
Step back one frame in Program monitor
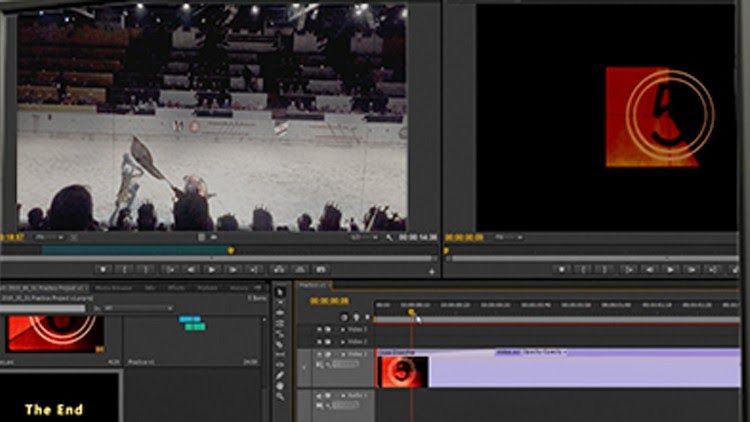(x=649, y=270)
